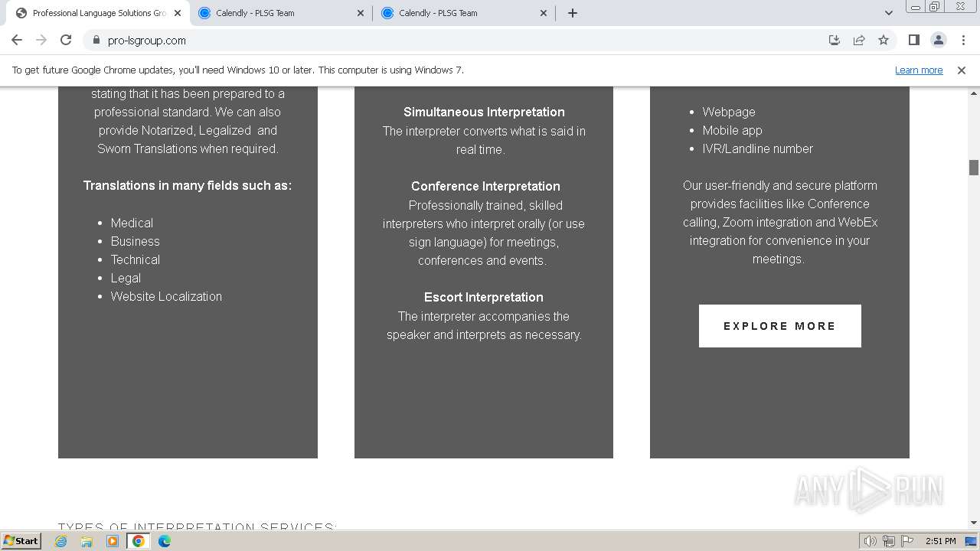Click the taskbar clock showing 2:51 PM
The image size is (980, 551).
940,541
